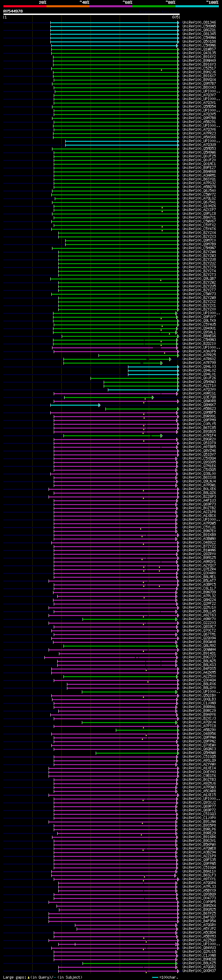Select hit UniRef100_A7Q3V0
This screenshot has width=222, height=980.
click(x=199, y=389)
